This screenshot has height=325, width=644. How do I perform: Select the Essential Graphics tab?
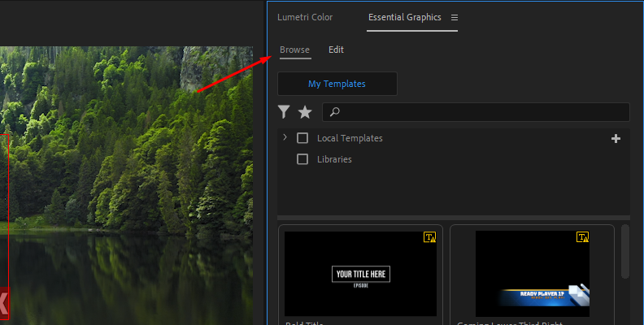pyautogui.click(x=404, y=17)
